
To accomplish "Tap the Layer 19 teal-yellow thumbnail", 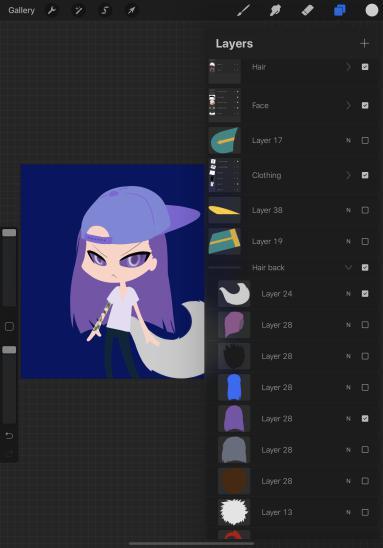I will pyautogui.click(x=224, y=241).
